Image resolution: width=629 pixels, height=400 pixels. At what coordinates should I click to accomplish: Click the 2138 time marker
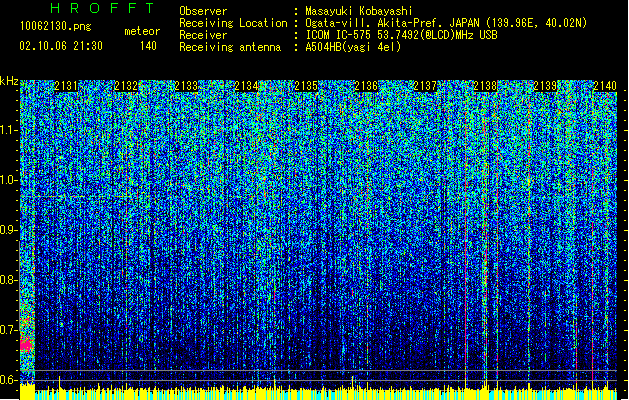485,86
